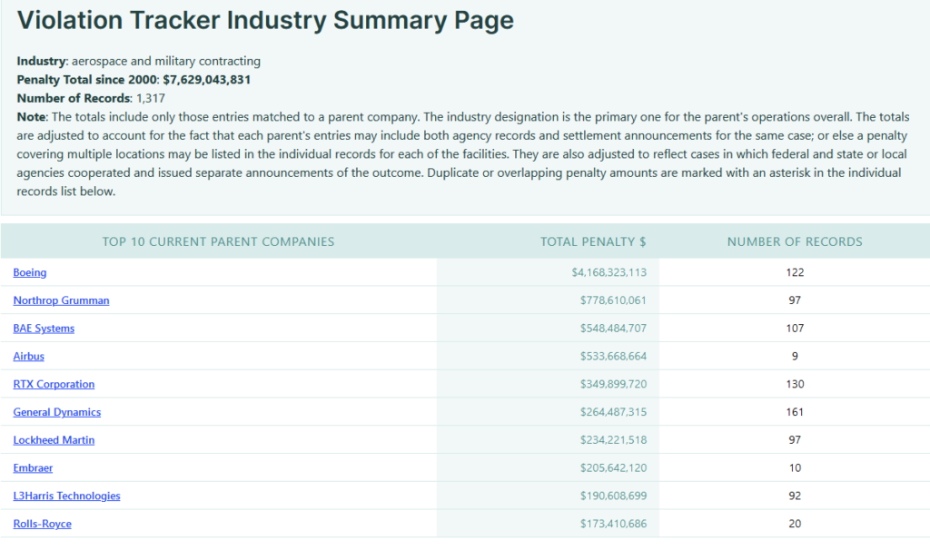Open the Northrop Grumman link

pyautogui.click(x=61, y=300)
